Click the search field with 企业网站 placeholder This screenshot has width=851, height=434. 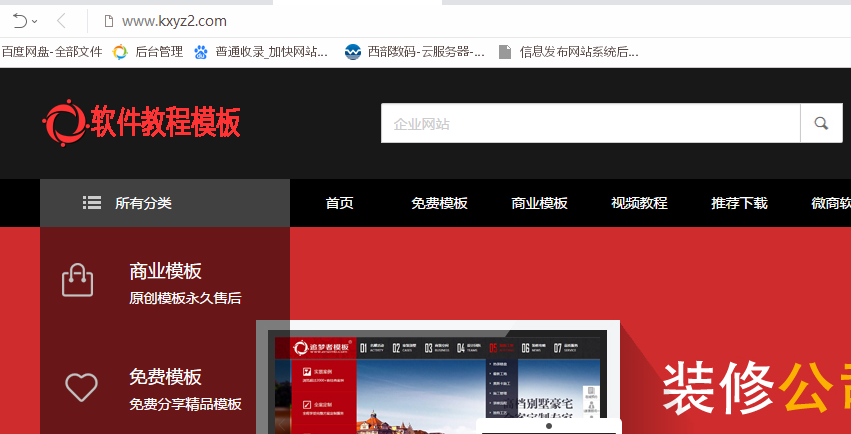(x=590, y=123)
